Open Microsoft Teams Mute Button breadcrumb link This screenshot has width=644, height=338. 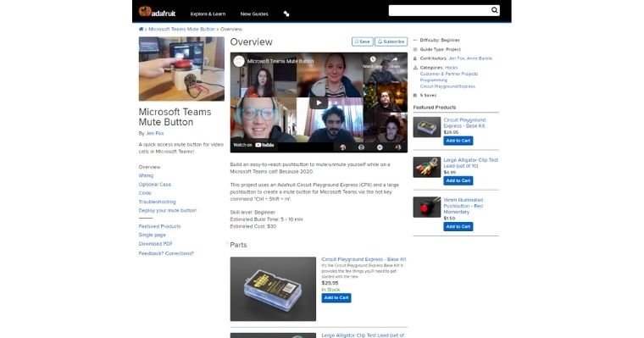[x=181, y=29]
